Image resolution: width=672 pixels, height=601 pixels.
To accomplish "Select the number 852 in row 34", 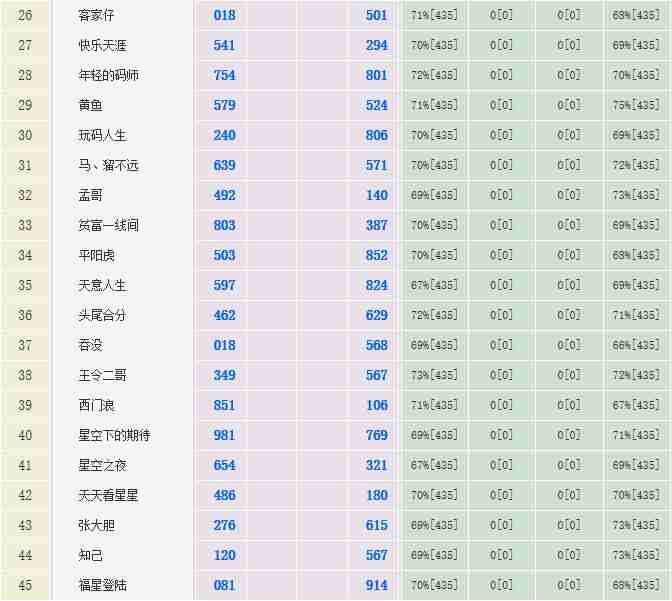I will click(376, 256).
